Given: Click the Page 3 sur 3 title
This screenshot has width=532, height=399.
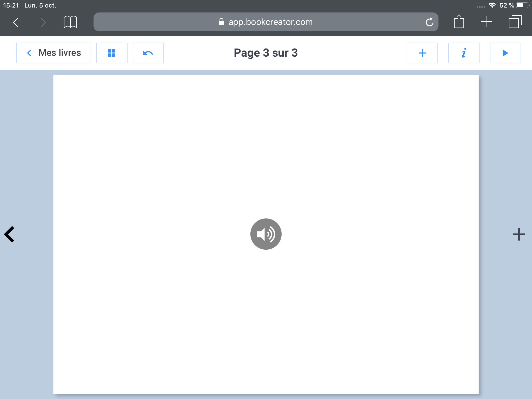Looking at the screenshot, I should tap(265, 53).
